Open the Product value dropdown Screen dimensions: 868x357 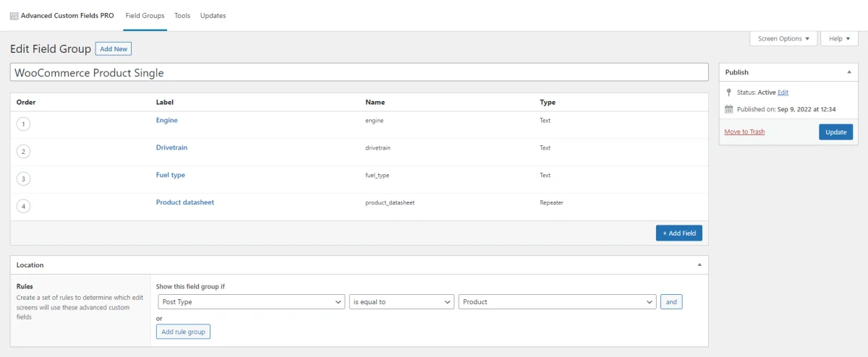(x=558, y=302)
